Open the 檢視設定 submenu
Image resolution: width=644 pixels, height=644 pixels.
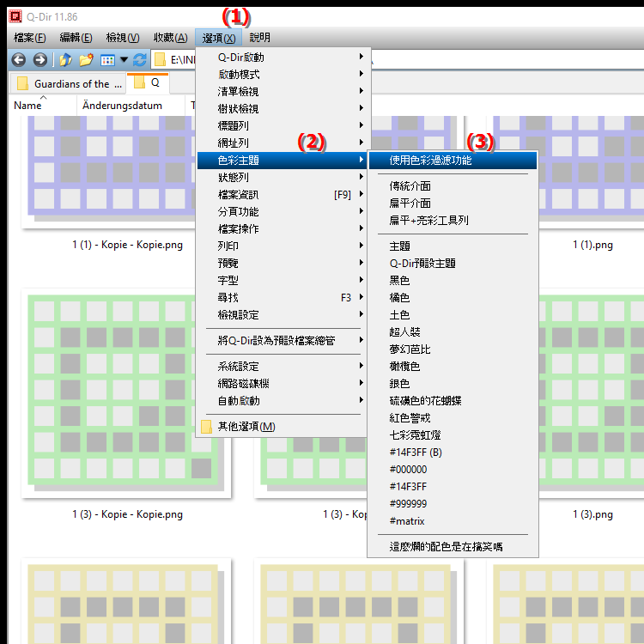pyautogui.click(x=283, y=315)
